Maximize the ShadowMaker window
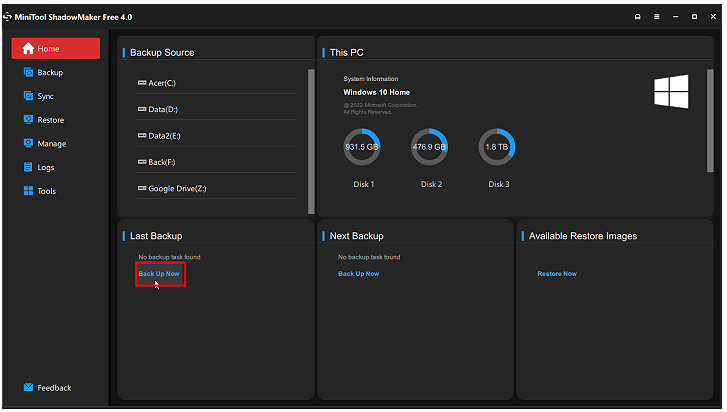The width and height of the screenshot is (727, 412). [x=694, y=17]
